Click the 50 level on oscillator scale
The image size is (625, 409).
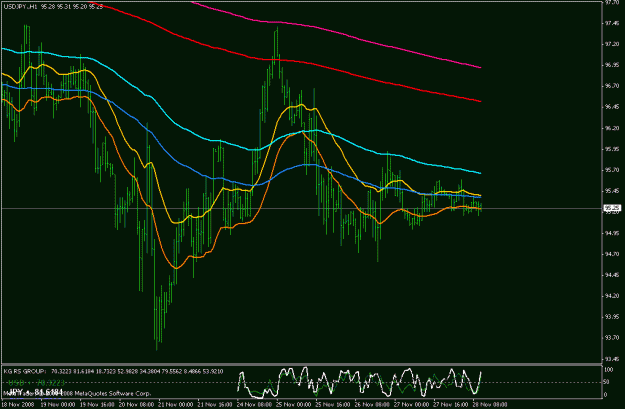607,382
